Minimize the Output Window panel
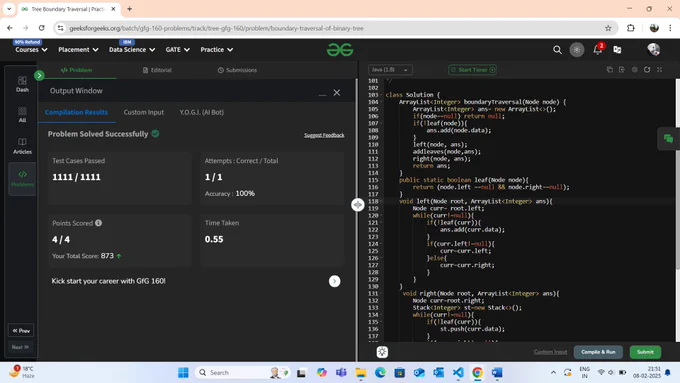Image resolution: width=680 pixels, height=383 pixels. [322, 94]
